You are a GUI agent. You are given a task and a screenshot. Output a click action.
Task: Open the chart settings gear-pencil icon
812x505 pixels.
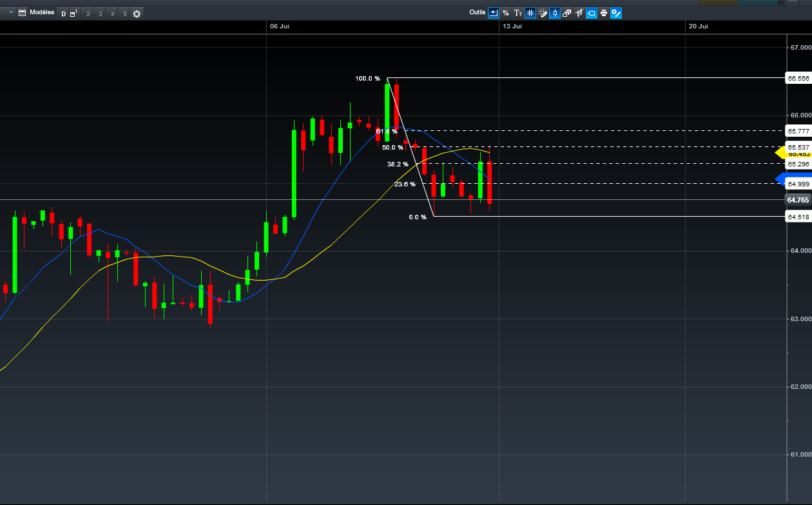[x=616, y=13]
